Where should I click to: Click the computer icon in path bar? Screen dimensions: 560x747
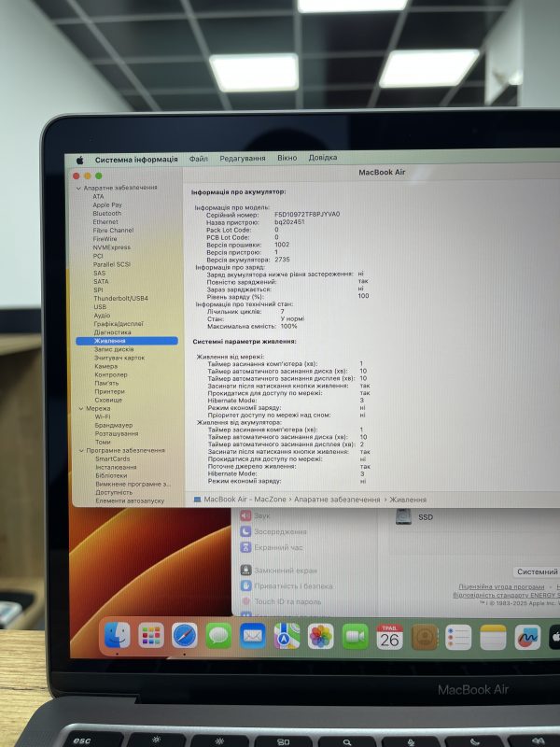pyautogui.click(x=197, y=500)
